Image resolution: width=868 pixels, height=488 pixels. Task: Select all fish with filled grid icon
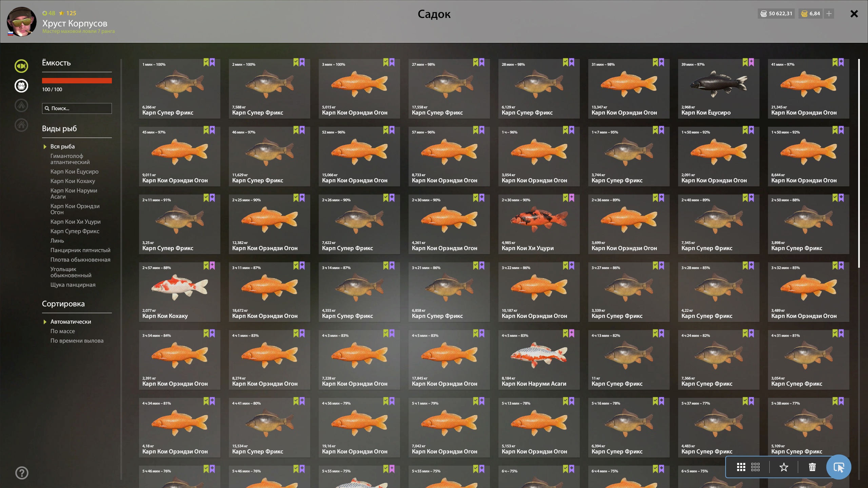[741, 467]
